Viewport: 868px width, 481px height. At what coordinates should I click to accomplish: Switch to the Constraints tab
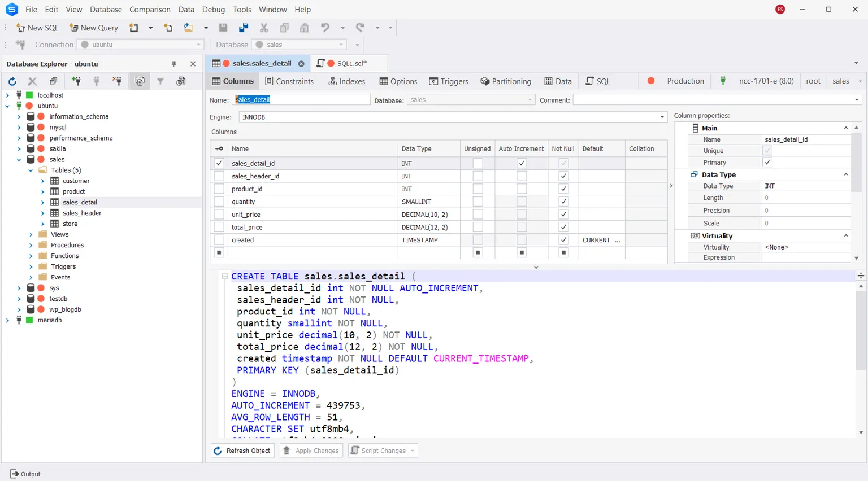(x=289, y=81)
